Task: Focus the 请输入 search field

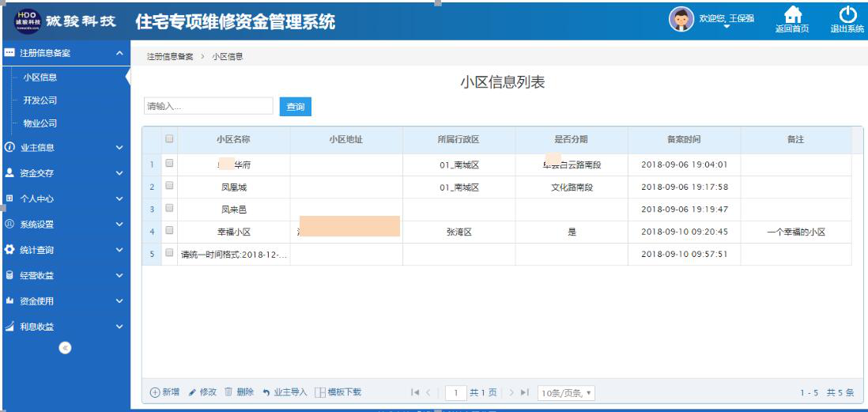Action: click(x=209, y=106)
